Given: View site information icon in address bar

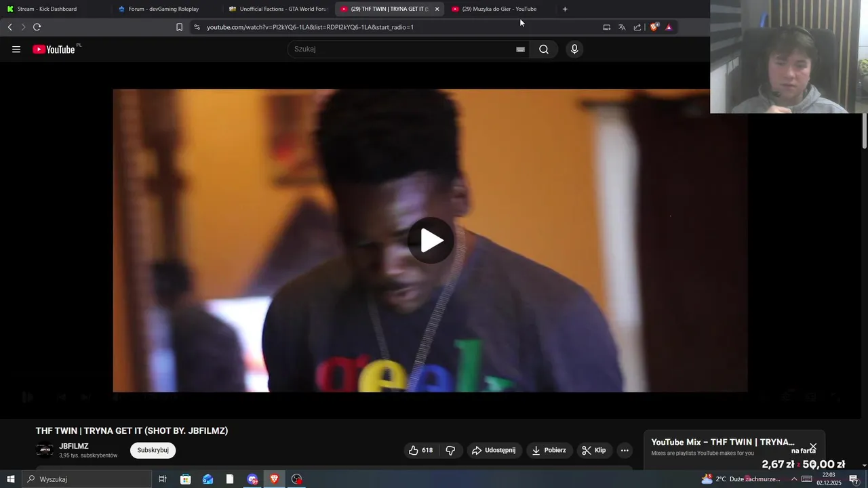Looking at the screenshot, I should point(197,27).
